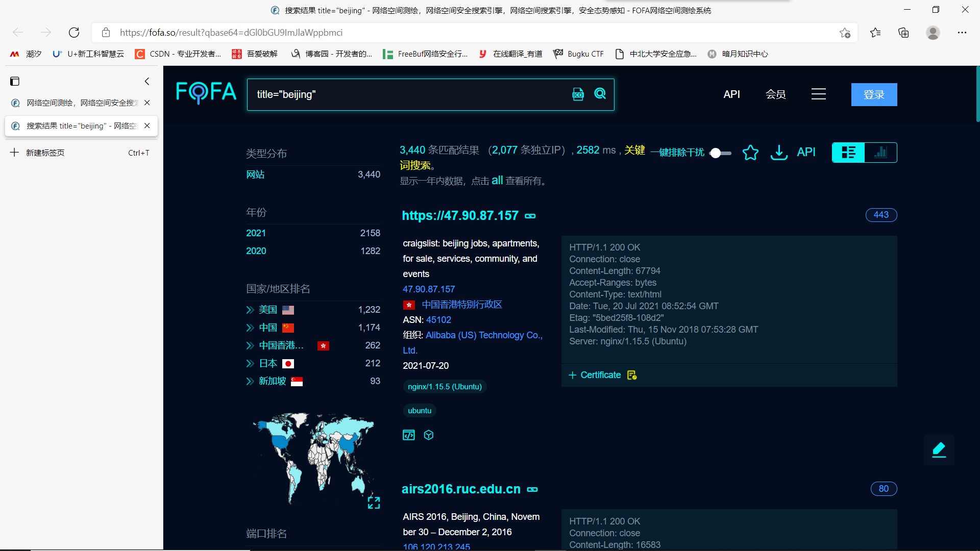Click the tab actions icon in vertical tabs

(15, 81)
